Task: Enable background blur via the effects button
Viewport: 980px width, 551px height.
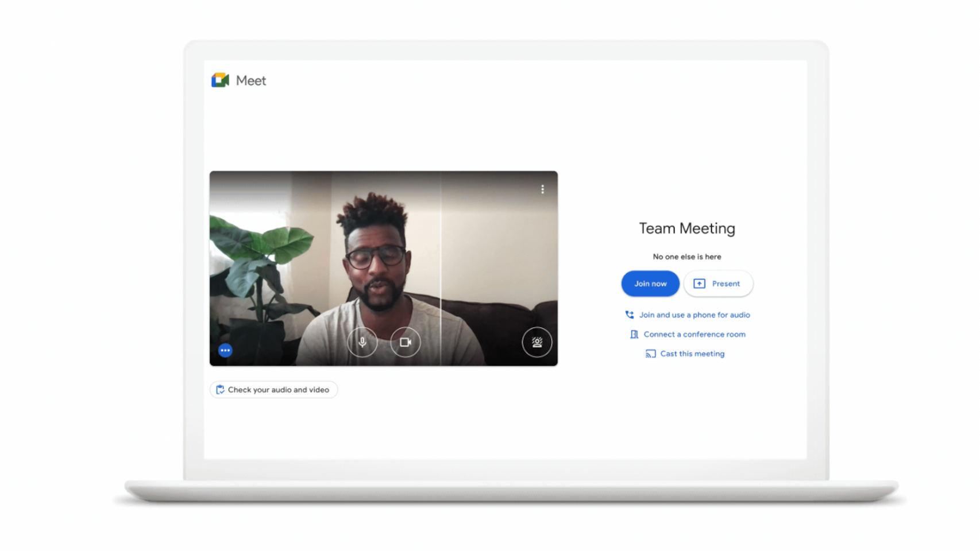Action: (537, 342)
